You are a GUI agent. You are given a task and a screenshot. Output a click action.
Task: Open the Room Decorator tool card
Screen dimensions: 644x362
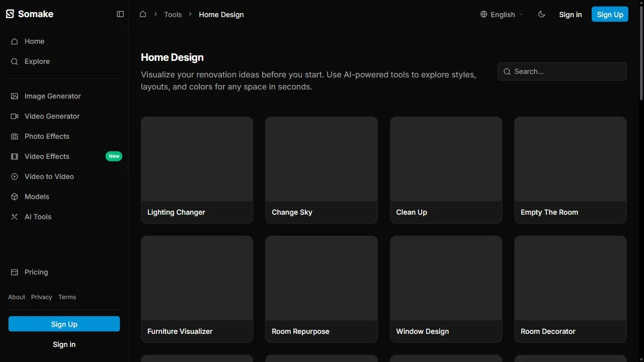point(571,289)
